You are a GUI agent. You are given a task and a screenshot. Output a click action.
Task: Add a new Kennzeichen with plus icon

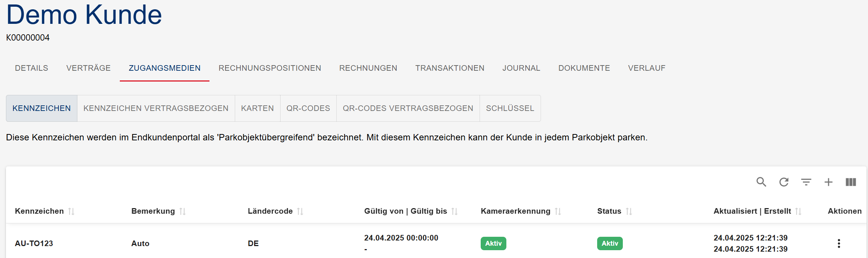coord(829,182)
